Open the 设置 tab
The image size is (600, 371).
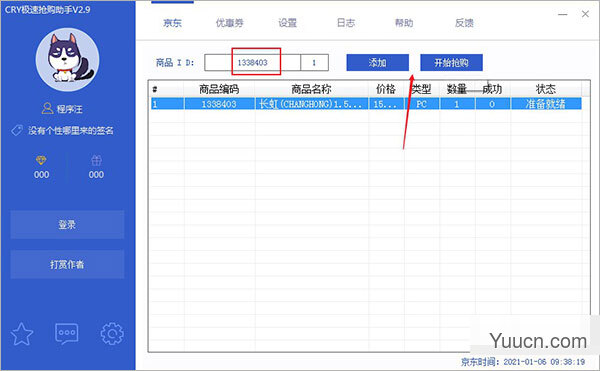pos(287,23)
